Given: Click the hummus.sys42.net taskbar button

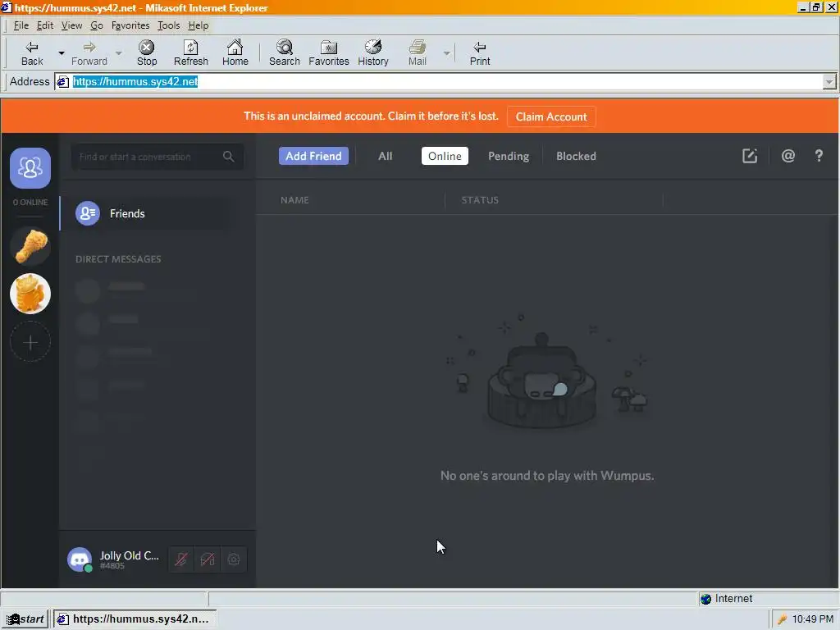Looking at the screenshot, I should click(134, 619).
